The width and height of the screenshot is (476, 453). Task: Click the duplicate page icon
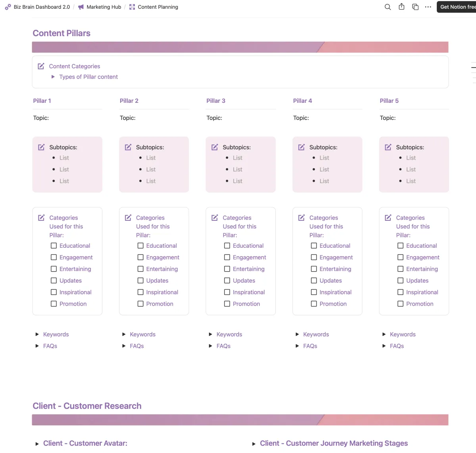415,7
